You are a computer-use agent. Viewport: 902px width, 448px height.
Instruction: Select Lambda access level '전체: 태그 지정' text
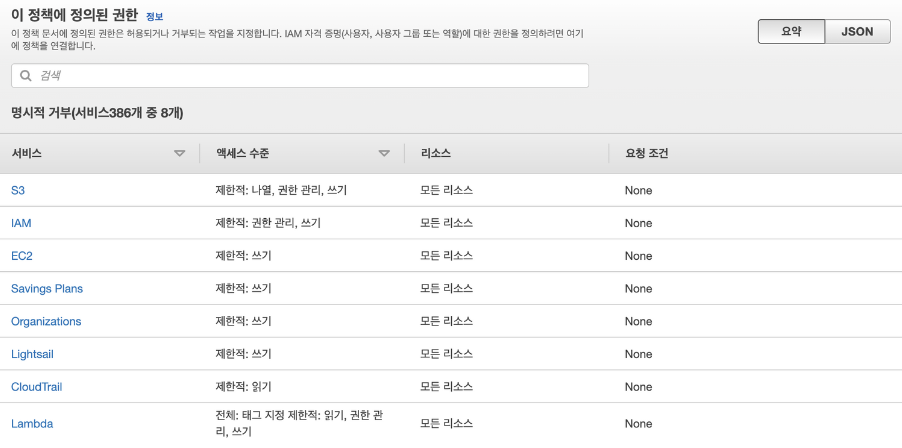tap(250, 416)
